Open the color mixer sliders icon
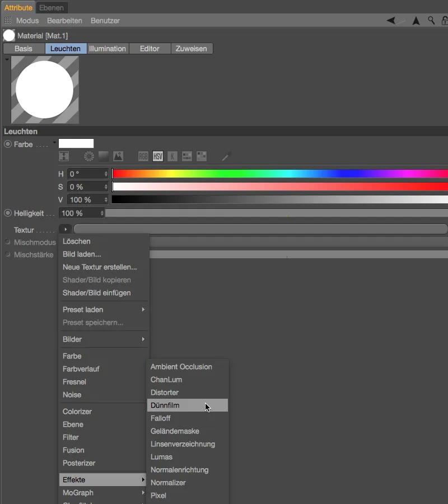The height and width of the screenshot is (504, 448). tap(187, 157)
